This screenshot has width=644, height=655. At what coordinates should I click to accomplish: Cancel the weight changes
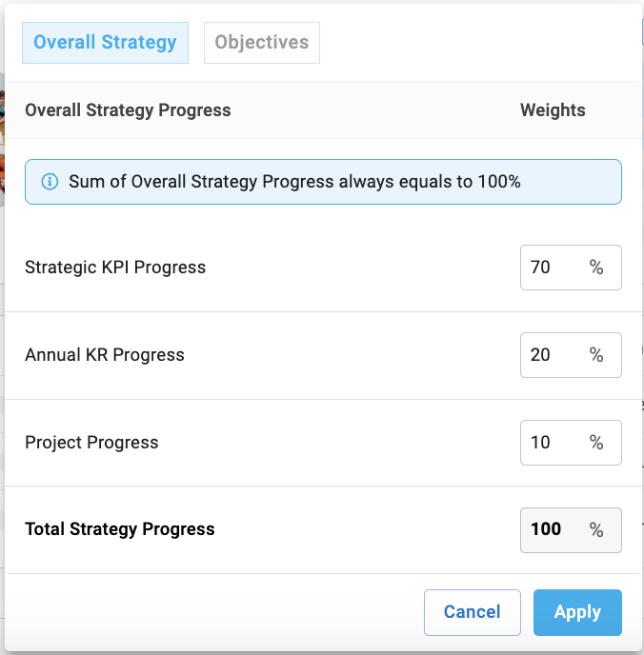(473, 612)
